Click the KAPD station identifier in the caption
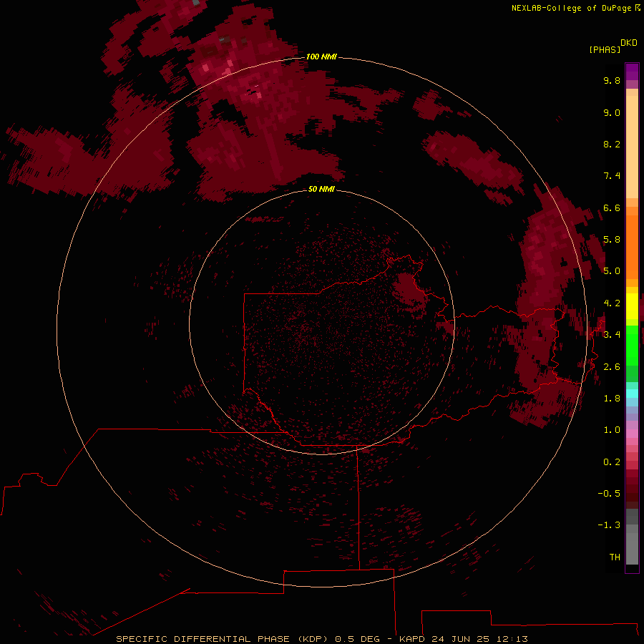 [412, 639]
